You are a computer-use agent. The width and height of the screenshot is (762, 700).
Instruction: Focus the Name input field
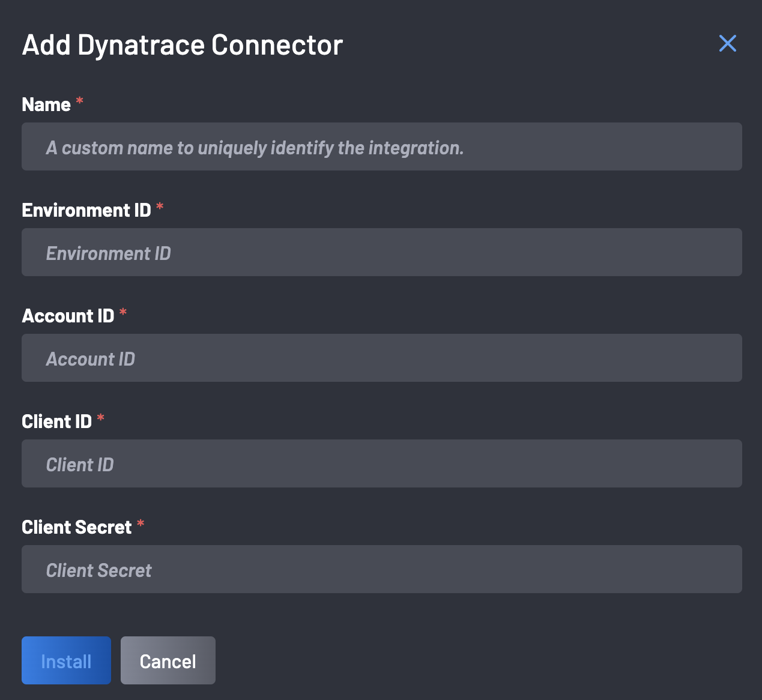pyautogui.click(x=382, y=146)
